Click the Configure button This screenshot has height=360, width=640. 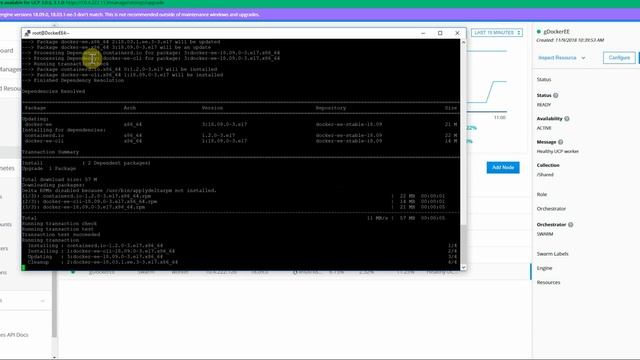[619, 58]
